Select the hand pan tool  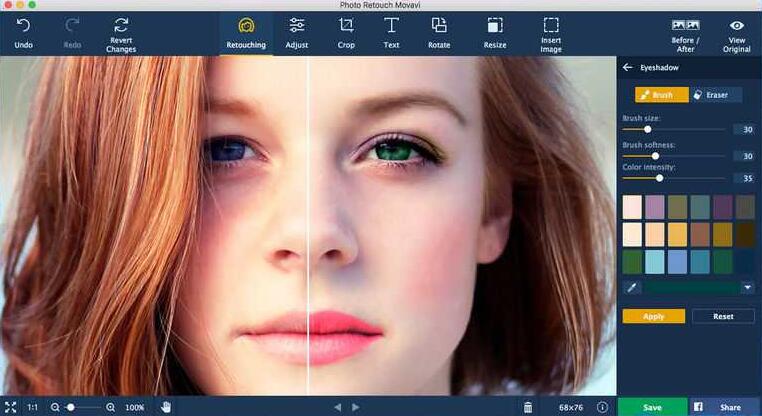pos(166,407)
